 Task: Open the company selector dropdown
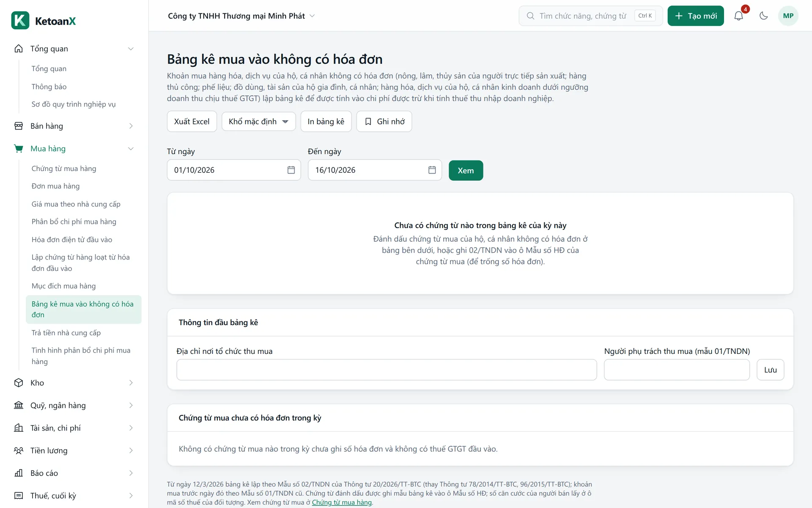coord(241,16)
